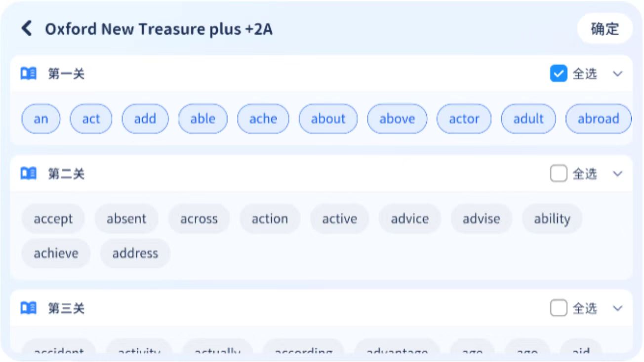
Task: Collapse the 第三关 section chevron
Action: pos(617,309)
